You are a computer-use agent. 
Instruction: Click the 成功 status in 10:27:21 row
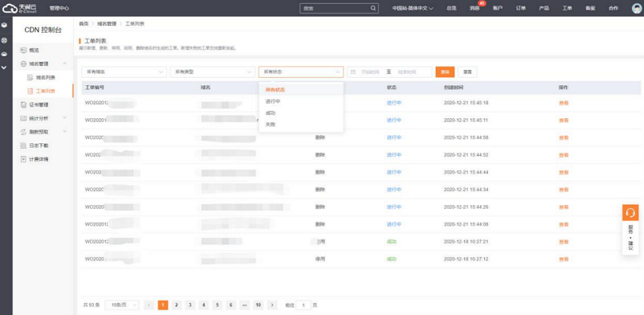click(391, 242)
